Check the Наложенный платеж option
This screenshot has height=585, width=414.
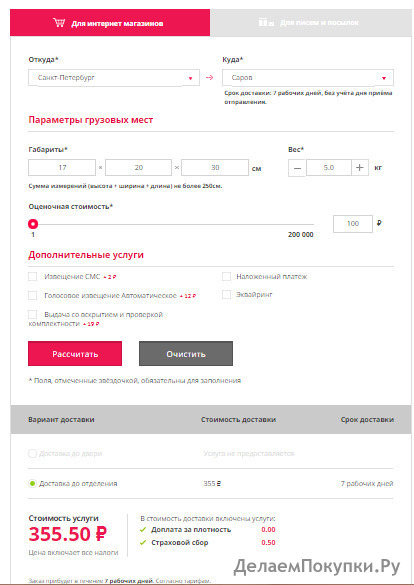pyautogui.click(x=226, y=276)
